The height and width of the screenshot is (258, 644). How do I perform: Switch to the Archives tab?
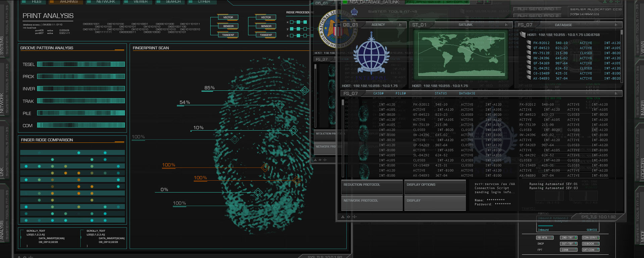tap(69, 2)
